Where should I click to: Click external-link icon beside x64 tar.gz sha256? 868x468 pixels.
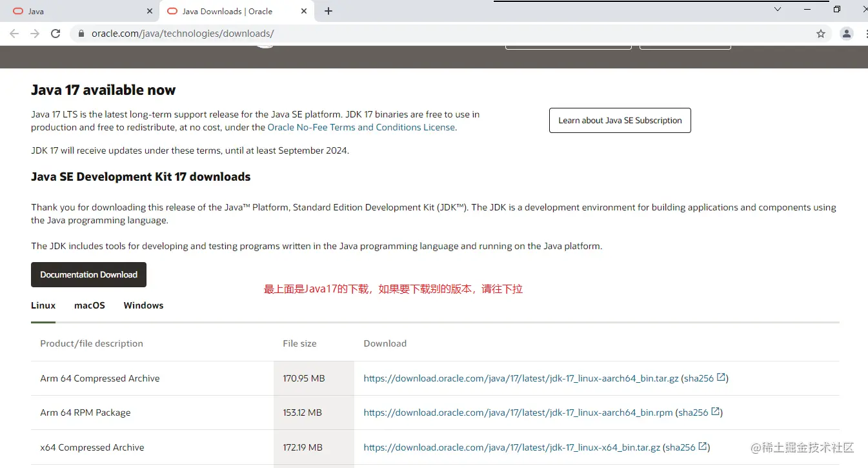click(x=703, y=447)
